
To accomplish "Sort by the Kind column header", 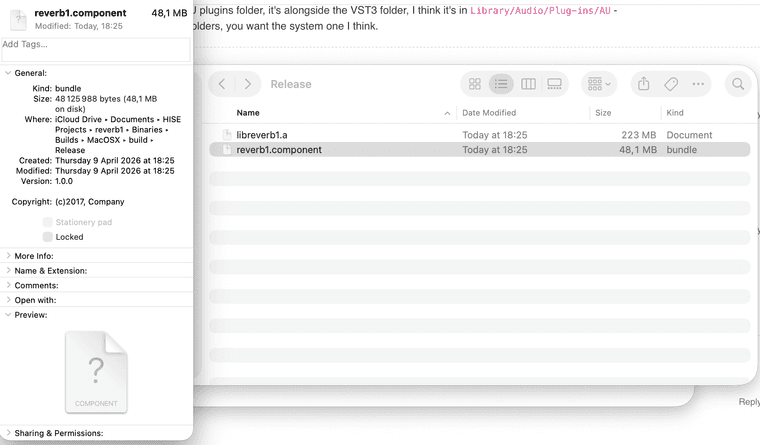I will pos(675,113).
